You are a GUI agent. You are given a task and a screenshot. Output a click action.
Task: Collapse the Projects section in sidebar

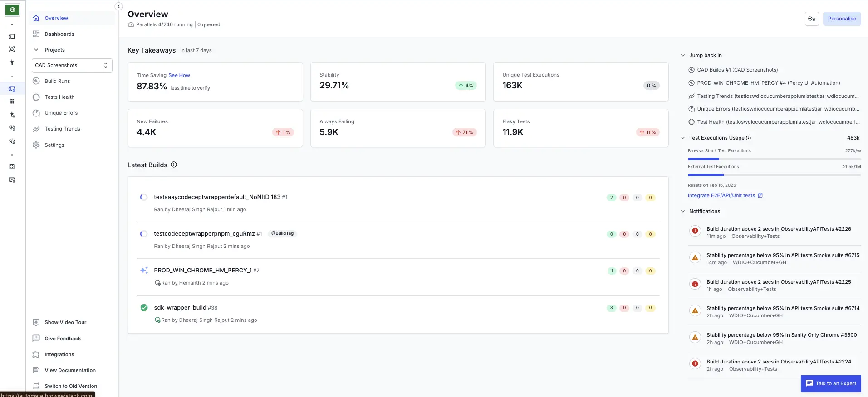click(36, 50)
